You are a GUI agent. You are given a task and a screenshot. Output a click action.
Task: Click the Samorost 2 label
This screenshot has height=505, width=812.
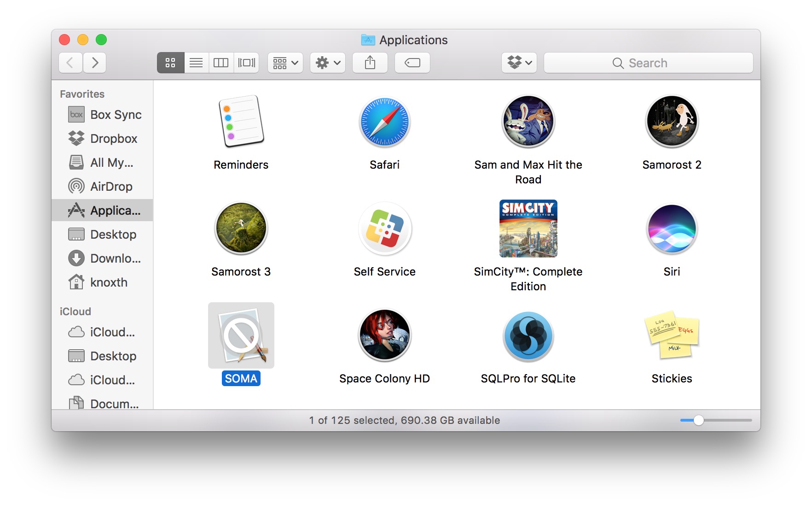pos(672,165)
